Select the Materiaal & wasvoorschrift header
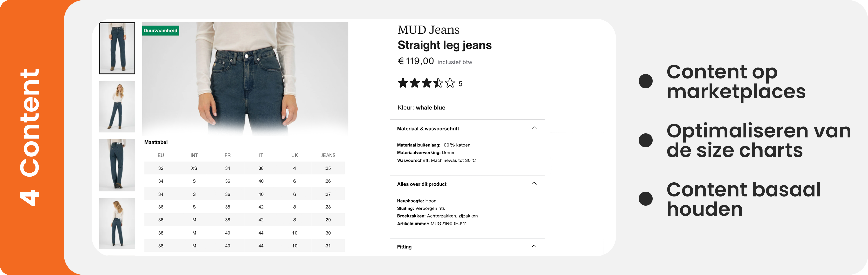This screenshot has height=275, width=868. click(x=428, y=129)
